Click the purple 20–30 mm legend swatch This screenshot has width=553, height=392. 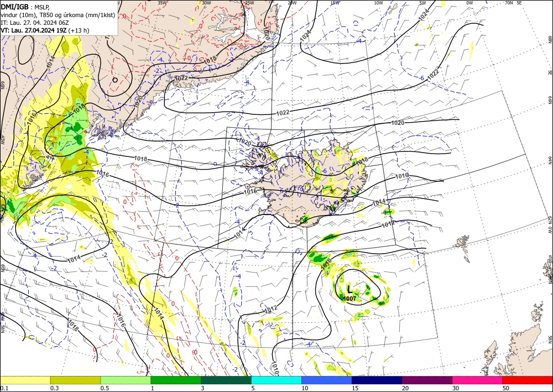(427, 380)
